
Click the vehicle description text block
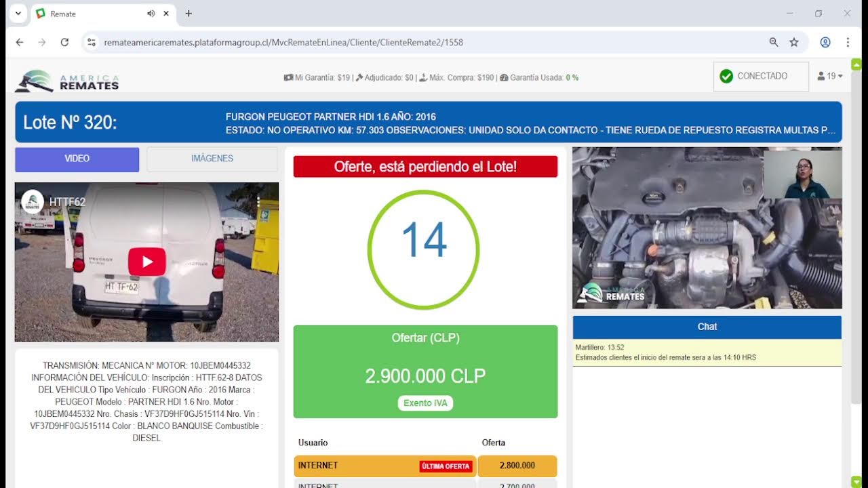146,402
